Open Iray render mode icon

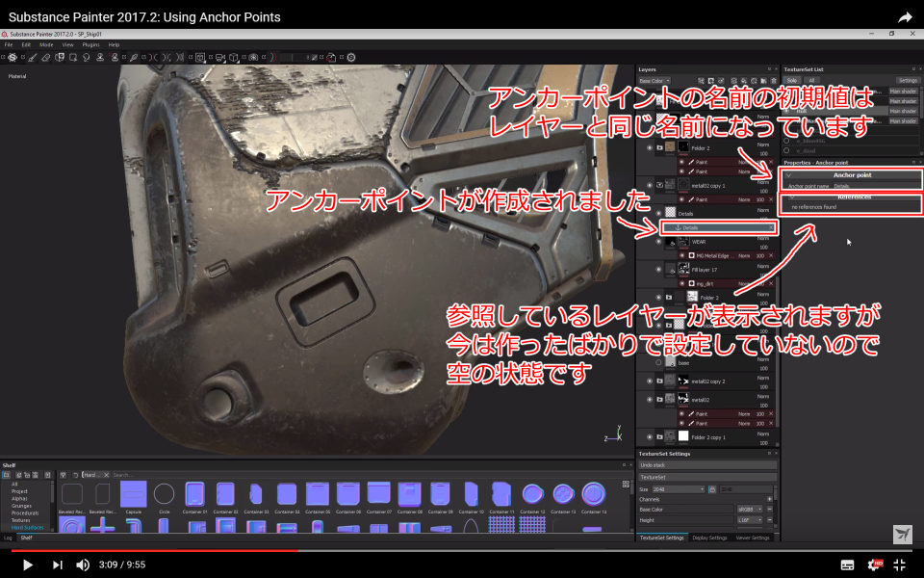click(x=253, y=57)
